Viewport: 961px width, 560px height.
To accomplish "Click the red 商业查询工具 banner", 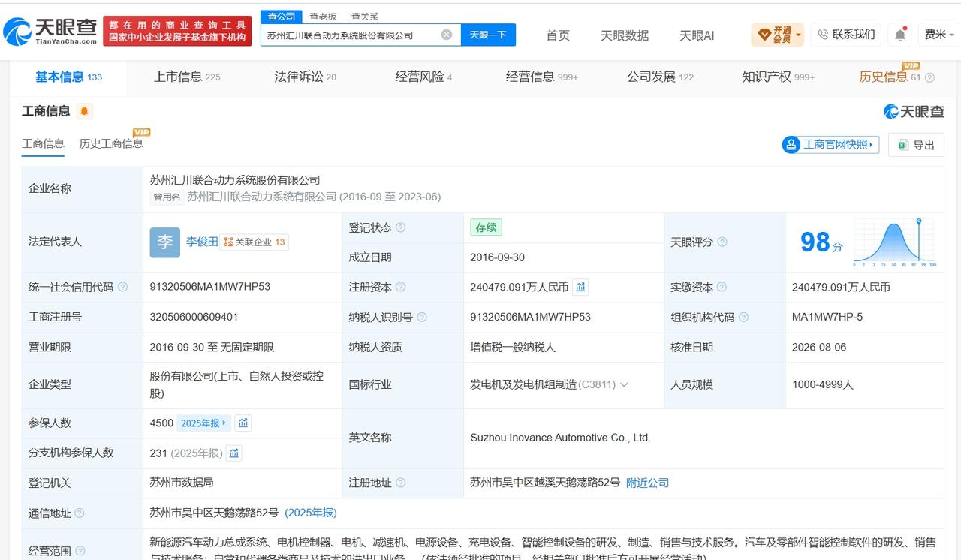I will point(177,31).
